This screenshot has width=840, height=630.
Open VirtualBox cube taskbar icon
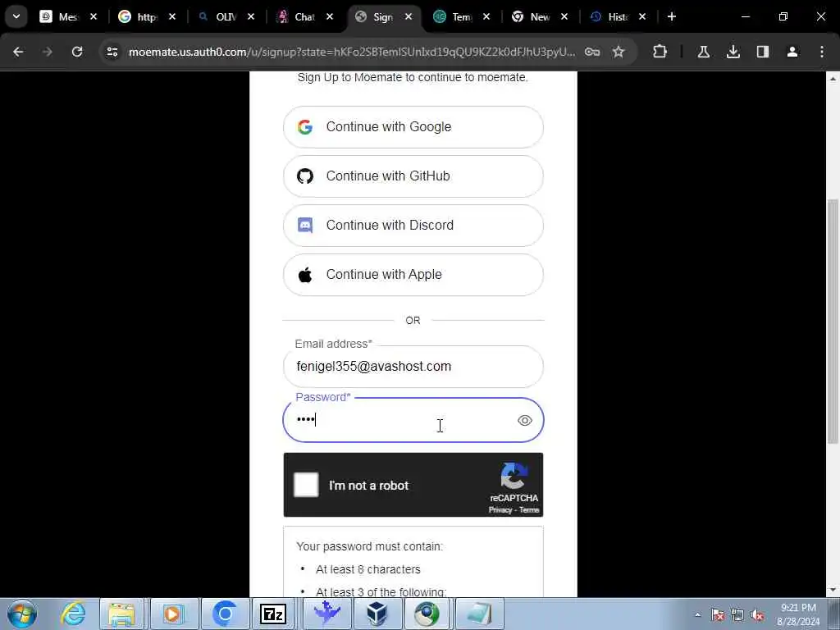point(377,614)
